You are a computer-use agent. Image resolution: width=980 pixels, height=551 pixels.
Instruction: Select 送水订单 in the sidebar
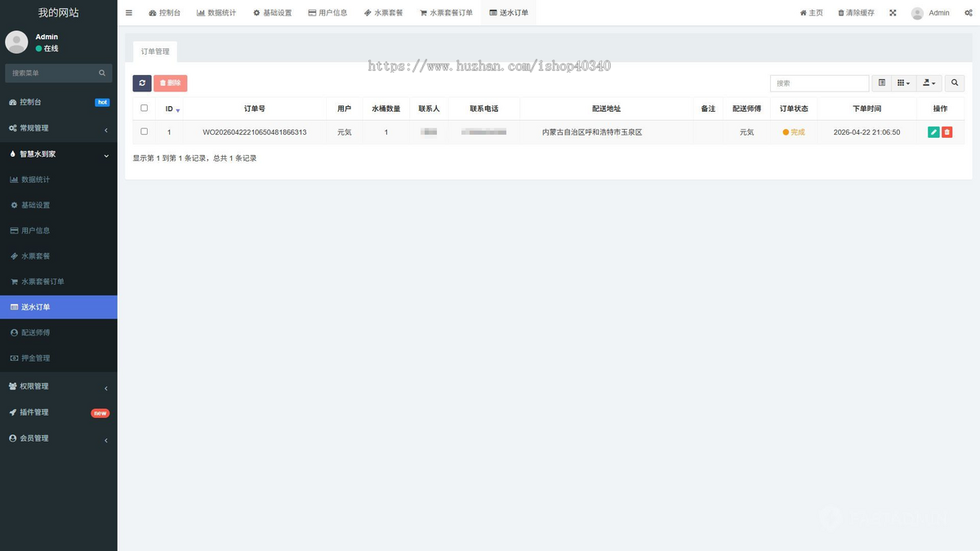point(59,307)
